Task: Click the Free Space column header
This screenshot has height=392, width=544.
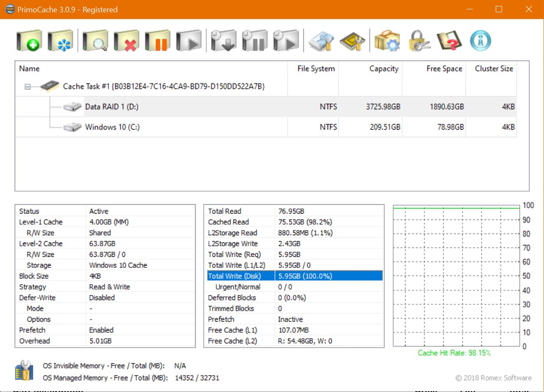Action: click(x=434, y=69)
